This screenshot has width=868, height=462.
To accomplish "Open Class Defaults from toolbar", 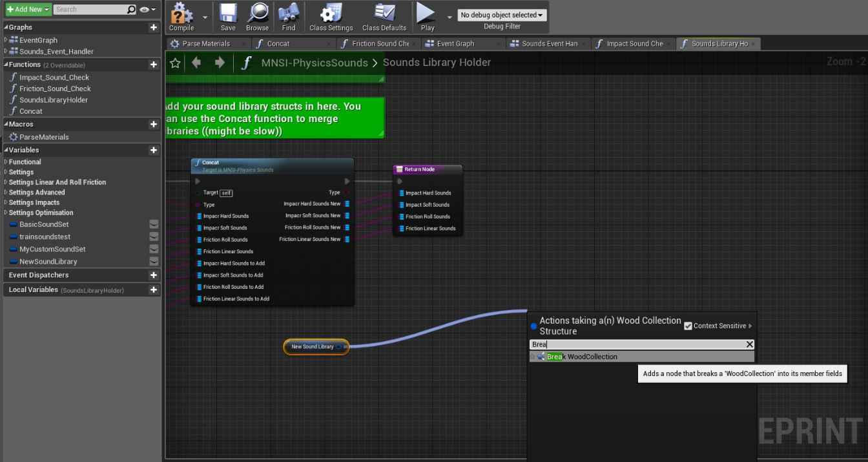I will click(x=384, y=14).
